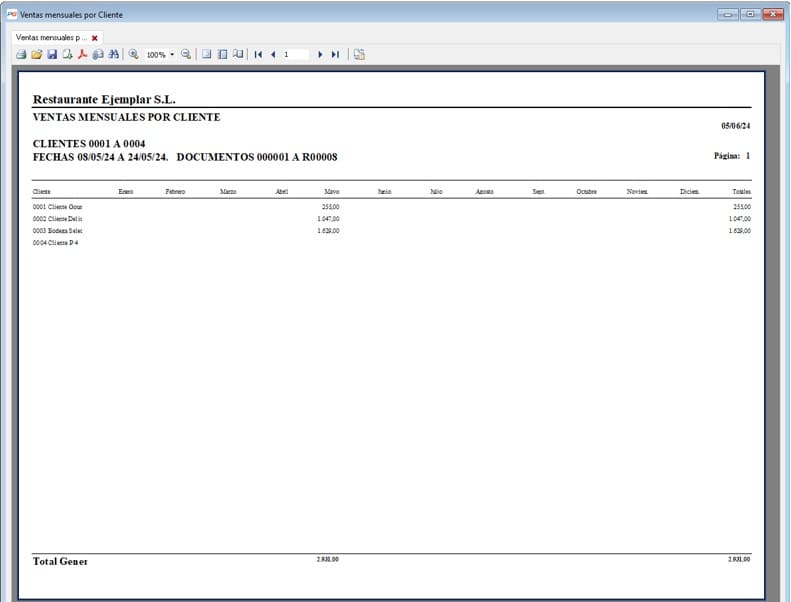Click the Mayo value 1.047,00

(328, 219)
